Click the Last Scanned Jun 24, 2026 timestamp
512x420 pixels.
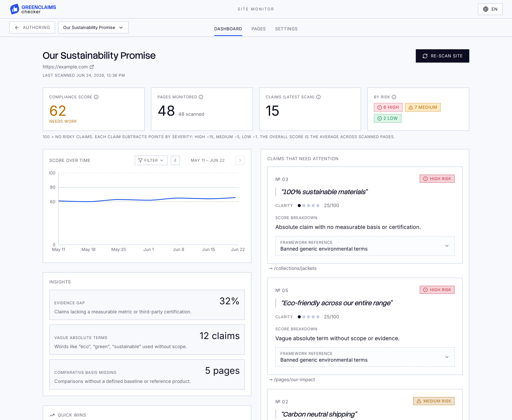pyautogui.click(x=84, y=76)
